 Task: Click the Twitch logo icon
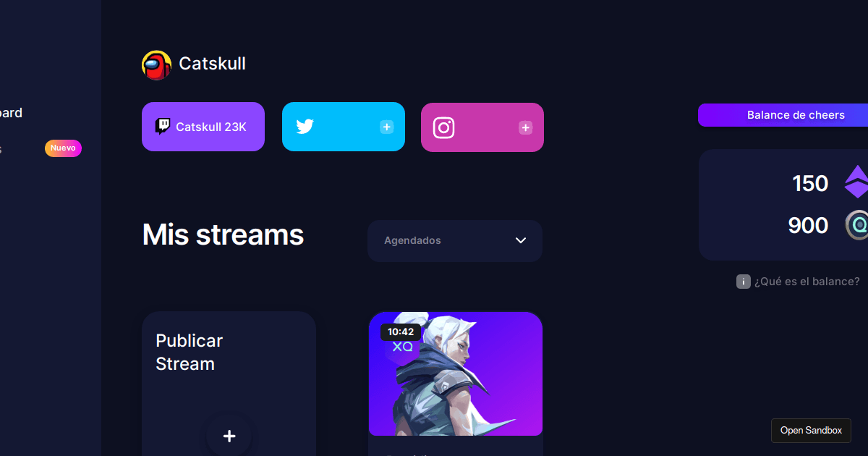click(x=163, y=127)
